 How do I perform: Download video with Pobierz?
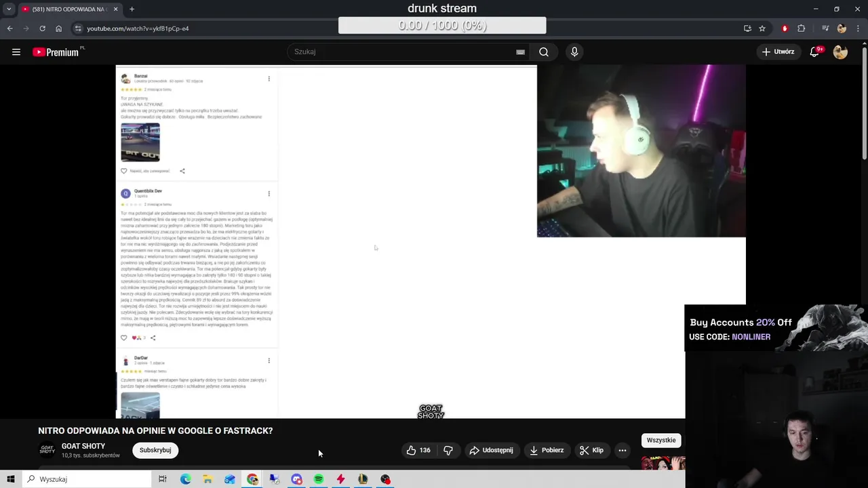pos(547,450)
